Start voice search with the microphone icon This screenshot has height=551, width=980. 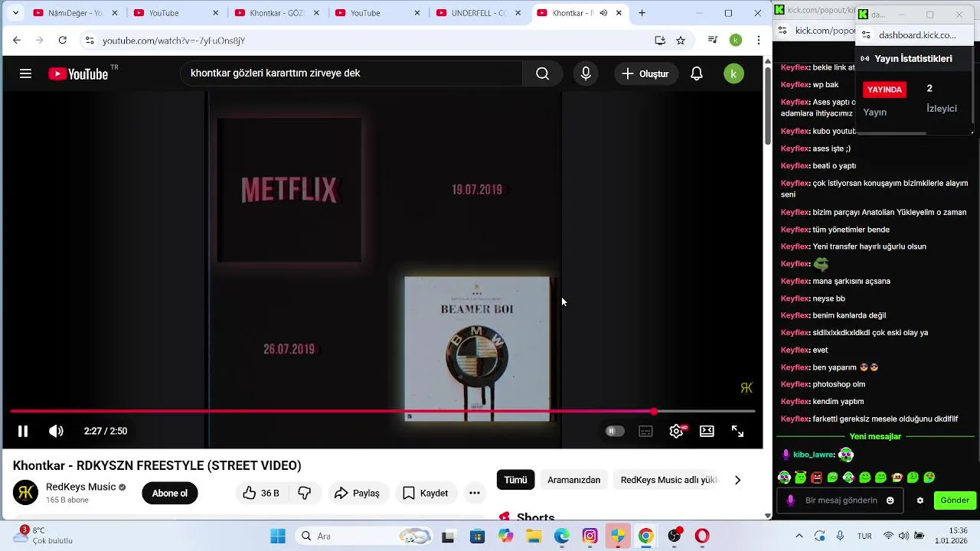586,73
